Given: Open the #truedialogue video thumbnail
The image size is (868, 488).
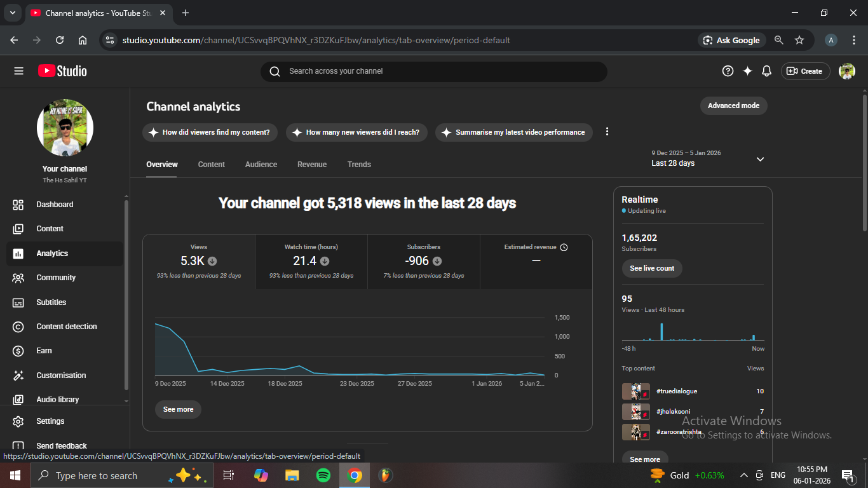Looking at the screenshot, I should point(635,391).
